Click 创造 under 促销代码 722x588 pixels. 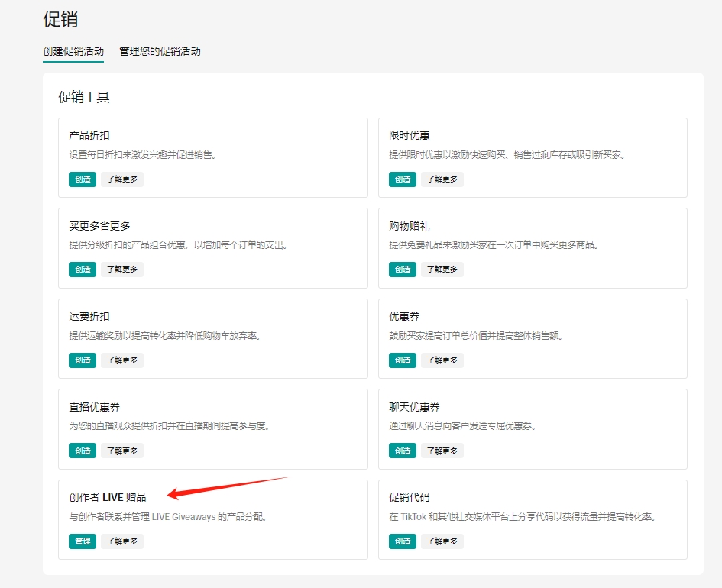pyautogui.click(x=402, y=541)
